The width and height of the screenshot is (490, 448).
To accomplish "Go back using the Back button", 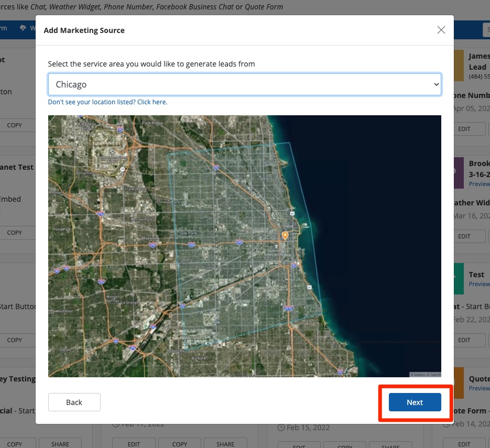I will 74,402.
